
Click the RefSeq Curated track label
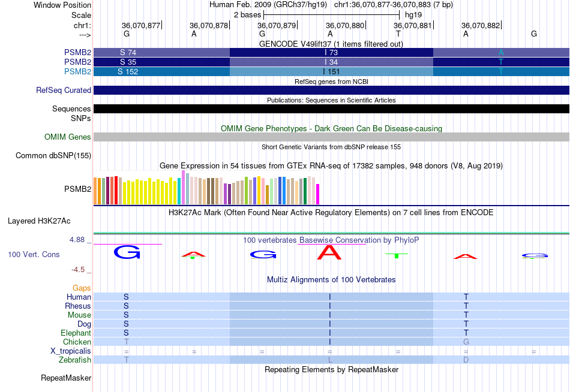[x=63, y=90]
